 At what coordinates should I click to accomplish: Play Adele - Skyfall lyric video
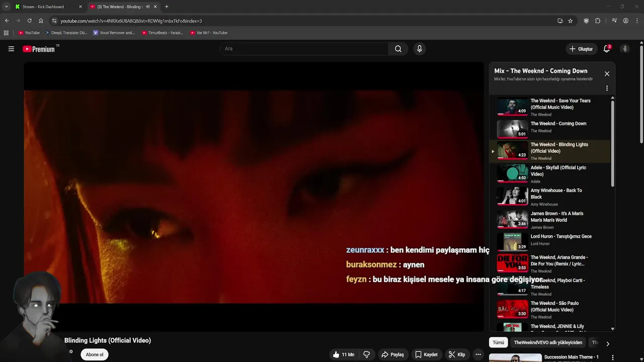[550, 174]
